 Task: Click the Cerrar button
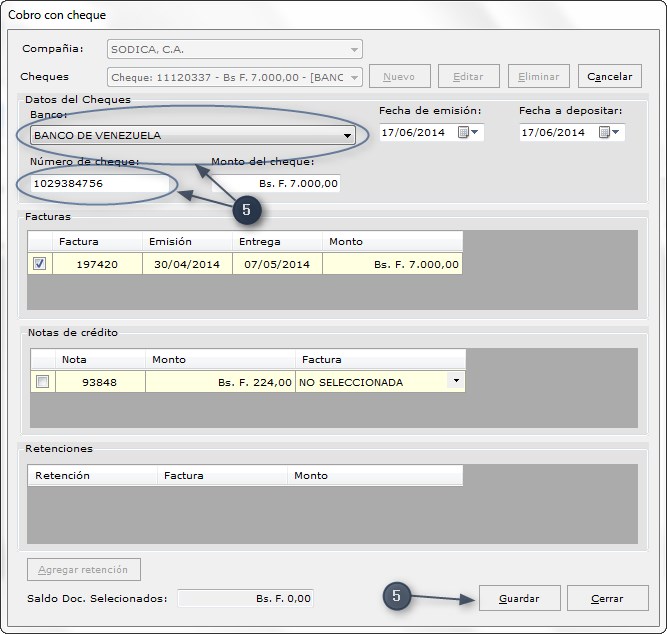(607, 598)
